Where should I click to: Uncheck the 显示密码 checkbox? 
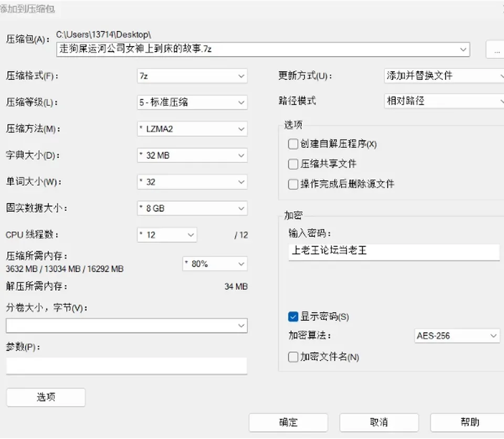tap(293, 317)
